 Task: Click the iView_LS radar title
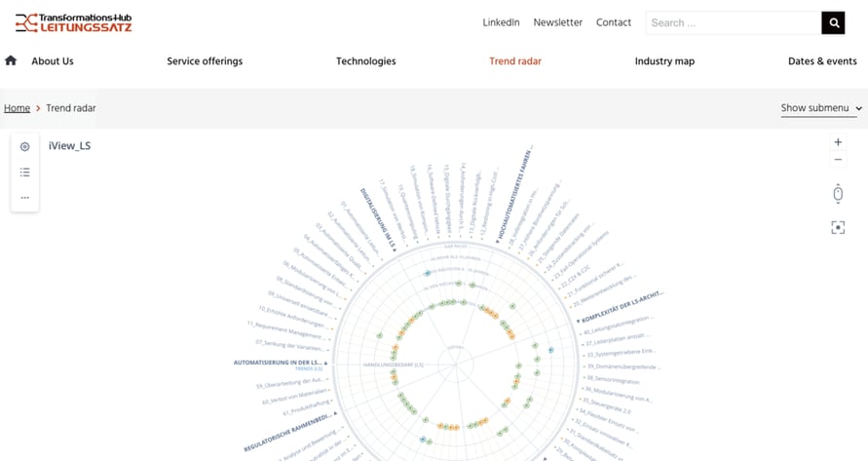[x=70, y=146]
